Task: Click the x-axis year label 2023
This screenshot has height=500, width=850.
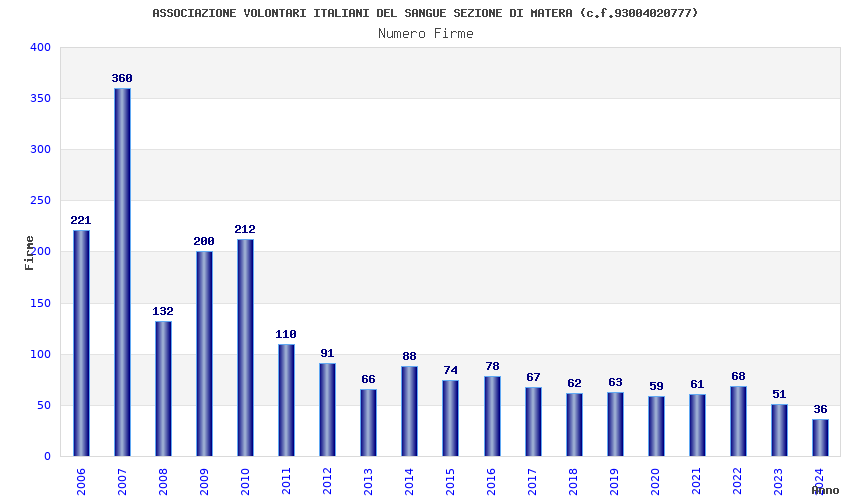Action: coord(779,482)
